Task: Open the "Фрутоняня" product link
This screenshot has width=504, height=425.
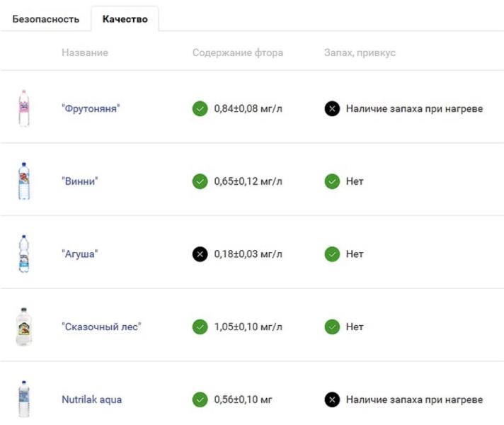Action: 91,108
